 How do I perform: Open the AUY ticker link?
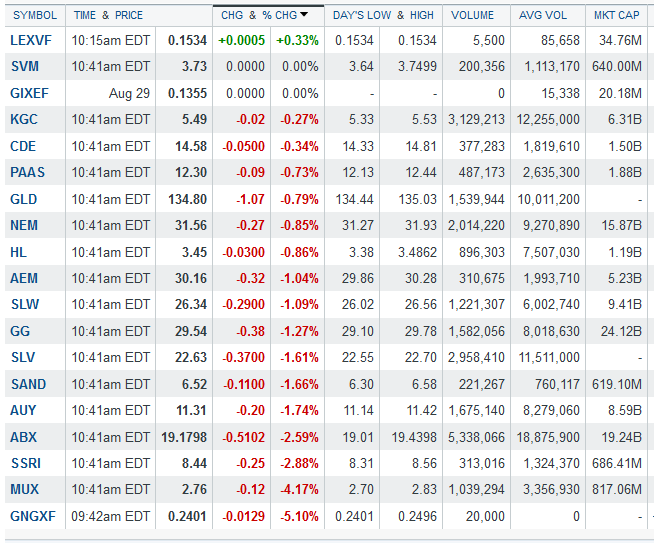(23, 410)
